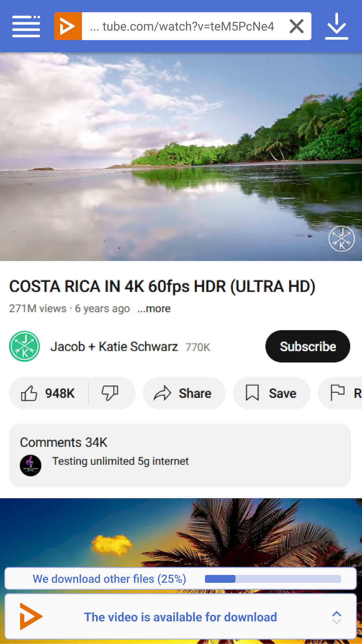This screenshot has height=644, width=362.
Task: Open the hamburger menu
Action: coord(26,26)
